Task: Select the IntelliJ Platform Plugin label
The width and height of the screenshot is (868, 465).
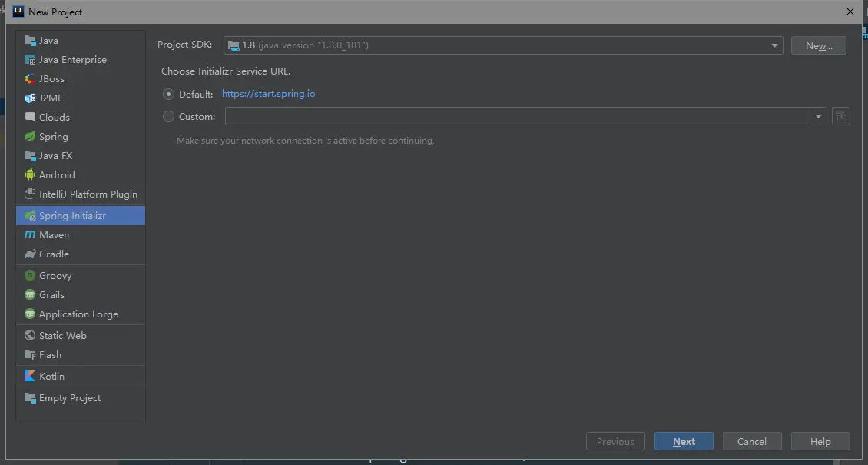Action: tap(88, 194)
